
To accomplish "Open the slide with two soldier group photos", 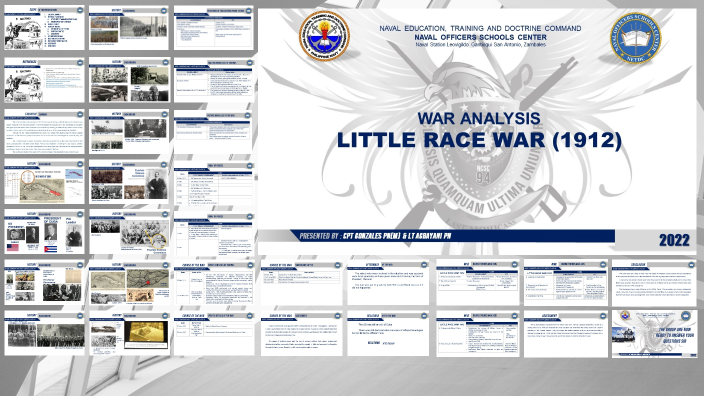I will pos(44,334).
